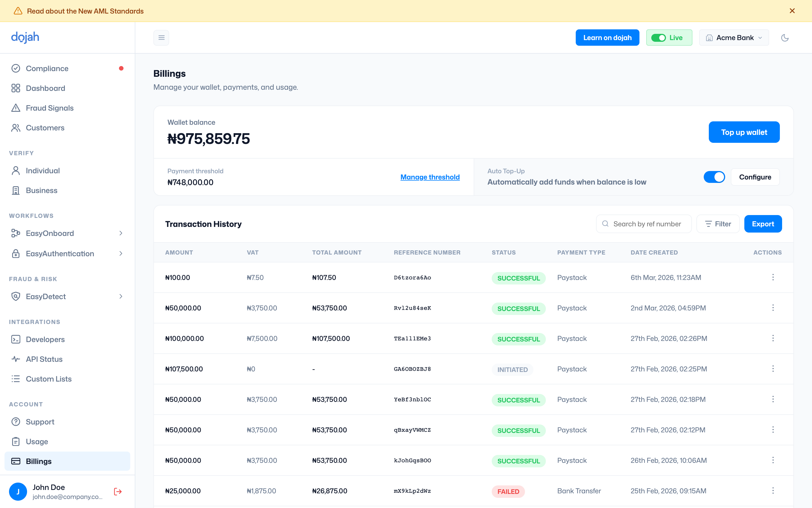Click the warning icon in AML banner

tap(18, 11)
